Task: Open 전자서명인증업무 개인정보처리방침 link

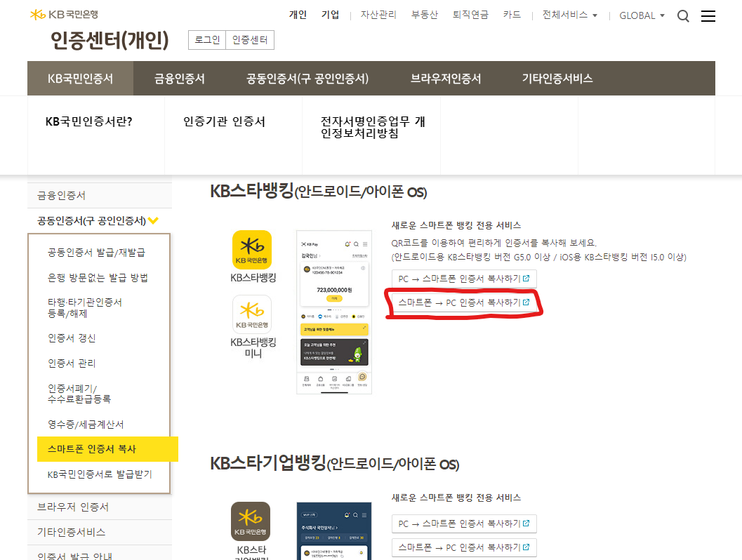Action: click(373, 127)
